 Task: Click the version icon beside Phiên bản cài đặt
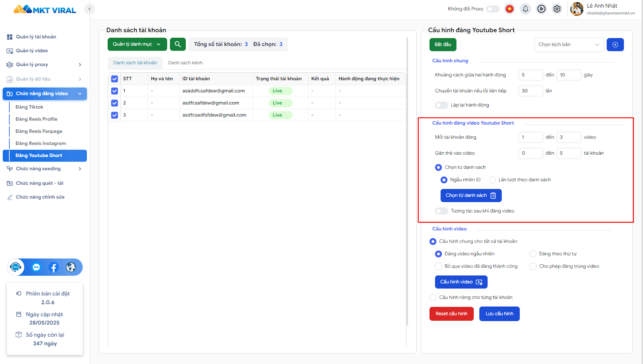point(18,293)
